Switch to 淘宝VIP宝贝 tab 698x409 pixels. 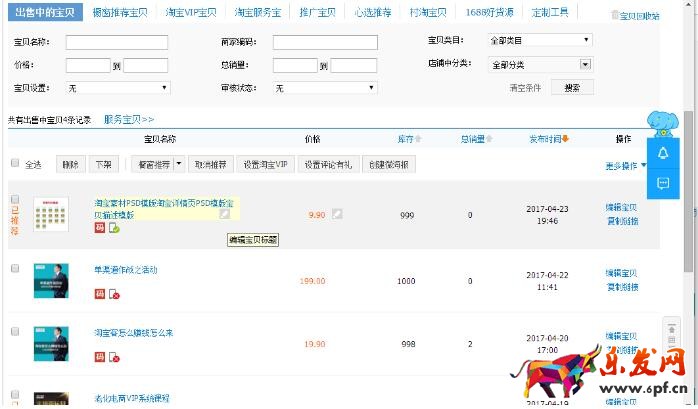(189, 13)
